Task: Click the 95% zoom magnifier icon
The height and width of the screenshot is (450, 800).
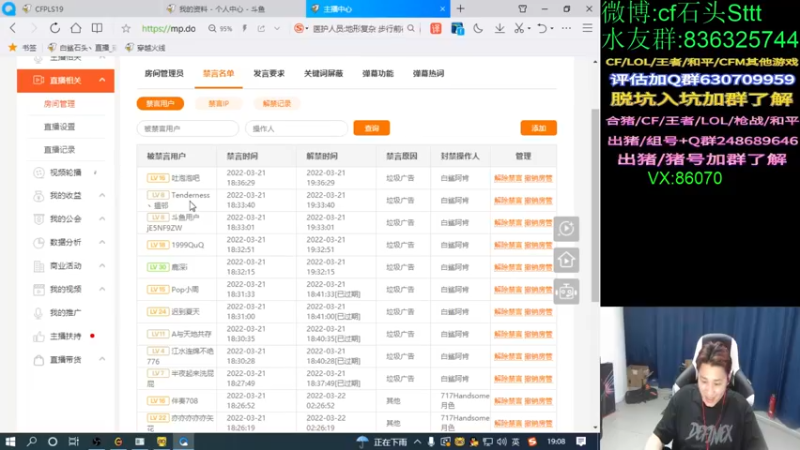Action: [212, 29]
